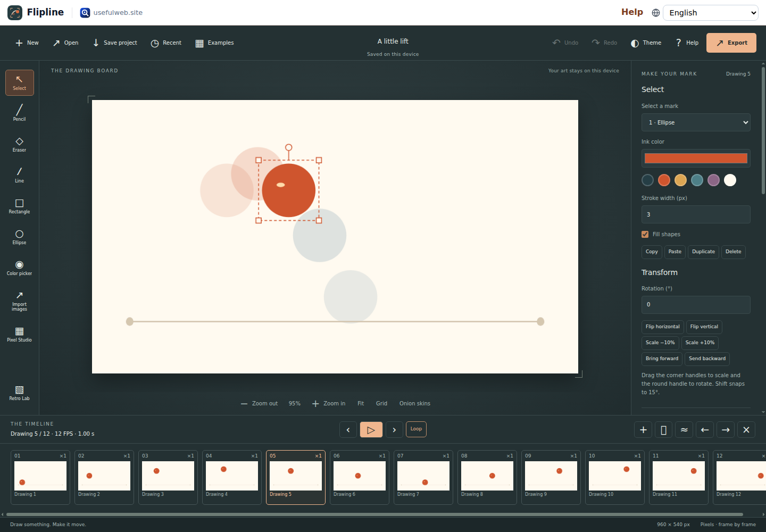Move frame right with arrow icon
Viewport: 766px width, 532px height.
pyautogui.click(x=726, y=430)
